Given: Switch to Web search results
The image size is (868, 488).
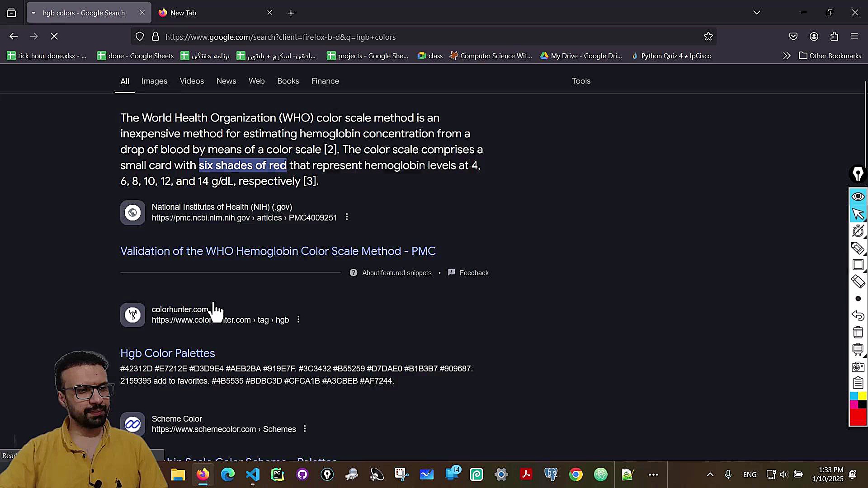Looking at the screenshot, I should coord(256,81).
